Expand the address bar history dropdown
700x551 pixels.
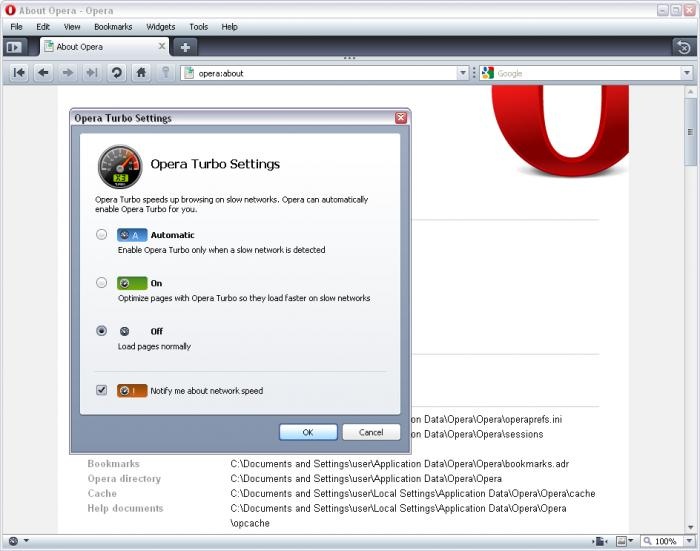click(463, 73)
